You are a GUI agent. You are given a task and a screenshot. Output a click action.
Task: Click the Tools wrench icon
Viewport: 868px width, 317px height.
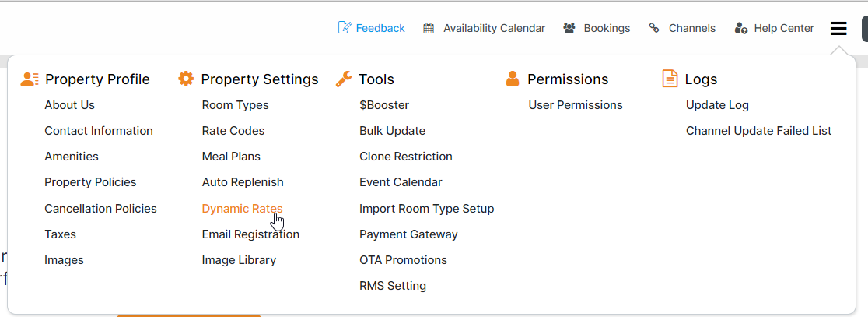point(344,79)
